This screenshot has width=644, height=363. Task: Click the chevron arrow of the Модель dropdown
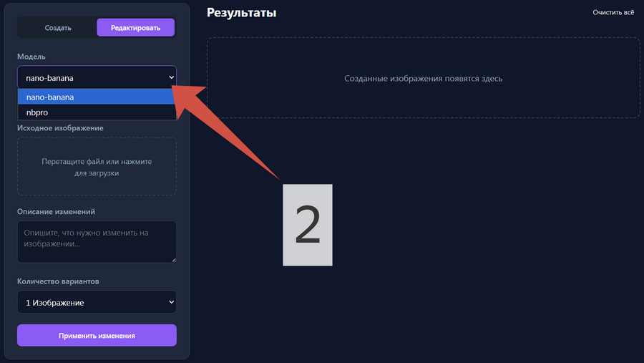pos(171,77)
